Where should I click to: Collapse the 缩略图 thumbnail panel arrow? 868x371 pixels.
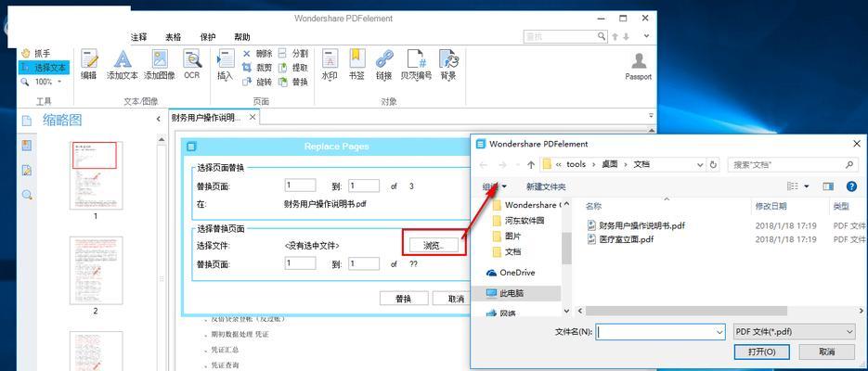[159, 119]
